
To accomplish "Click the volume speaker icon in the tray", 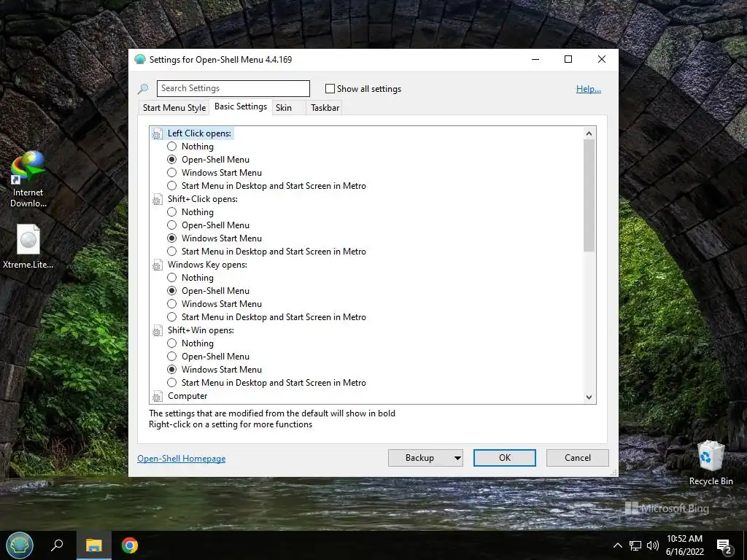I will pyautogui.click(x=653, y=545).
